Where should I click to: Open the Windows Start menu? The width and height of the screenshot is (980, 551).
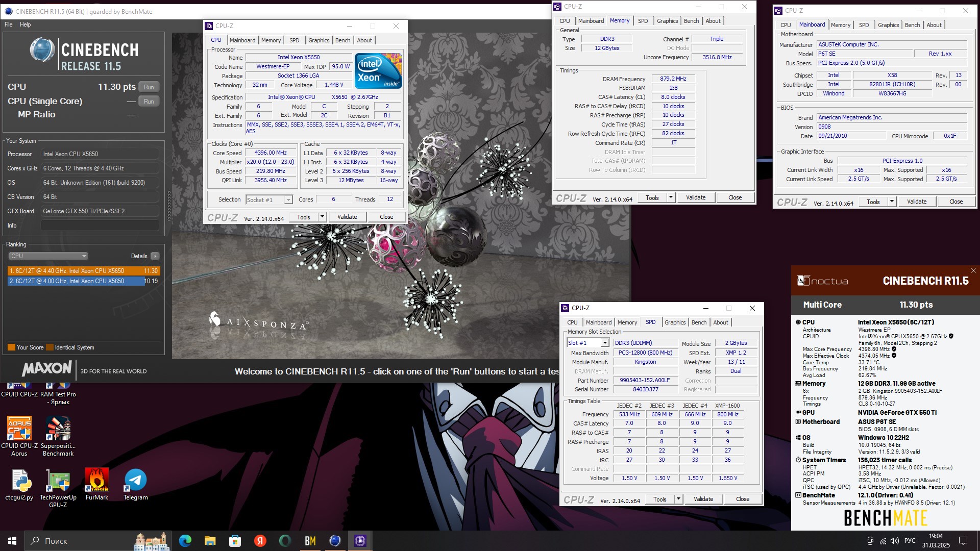tap(12, 541)
